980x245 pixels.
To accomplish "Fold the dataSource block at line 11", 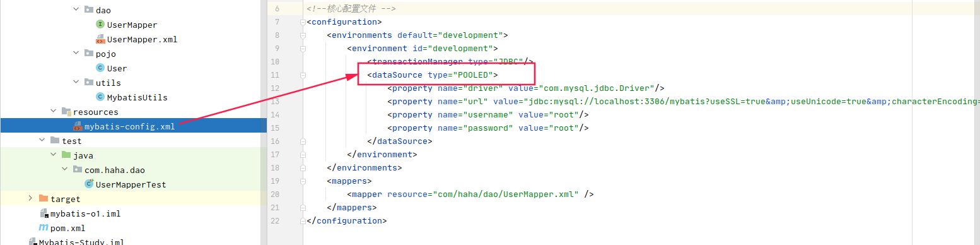I will coord(303,75).
